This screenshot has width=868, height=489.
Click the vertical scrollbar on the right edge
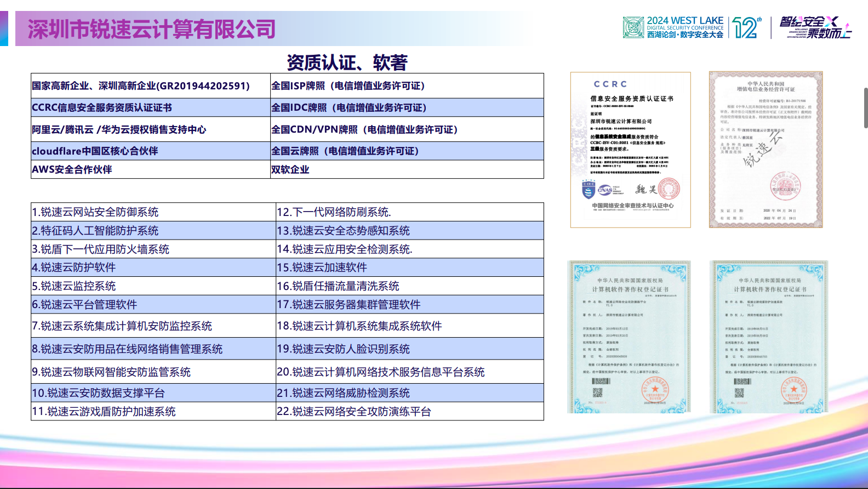click(x=865, y=108)
